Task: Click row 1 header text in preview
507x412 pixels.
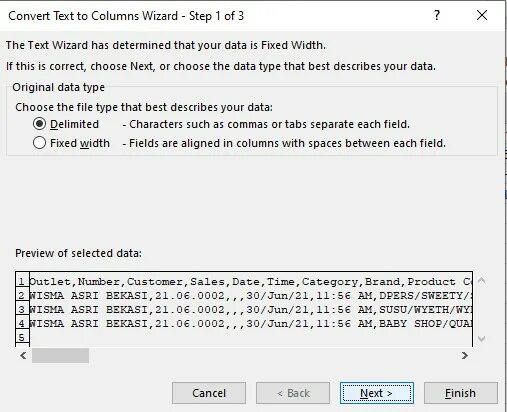Action: (251, 282)
